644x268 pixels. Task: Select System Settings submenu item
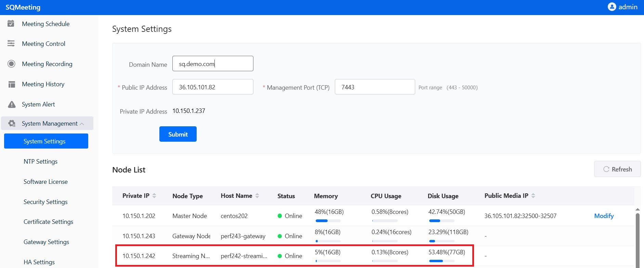coord(46,141)
